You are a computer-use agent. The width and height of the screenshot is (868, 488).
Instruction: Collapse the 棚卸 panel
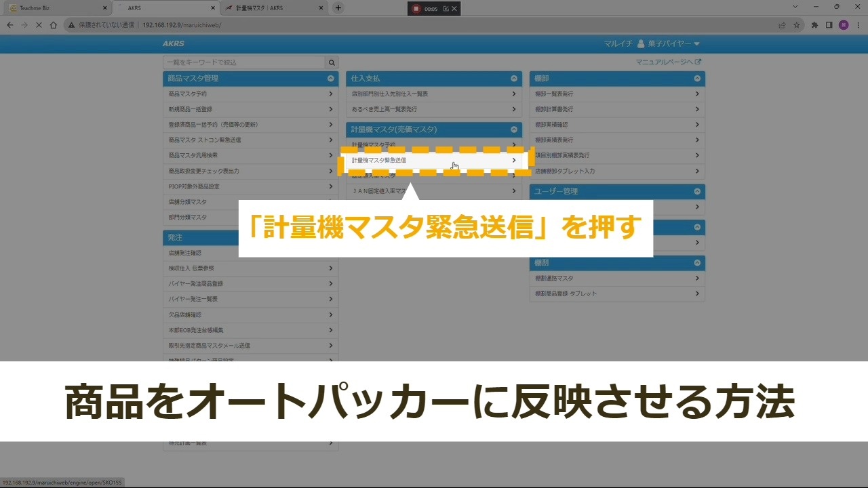pyautogui.click(x=696, y=79)
